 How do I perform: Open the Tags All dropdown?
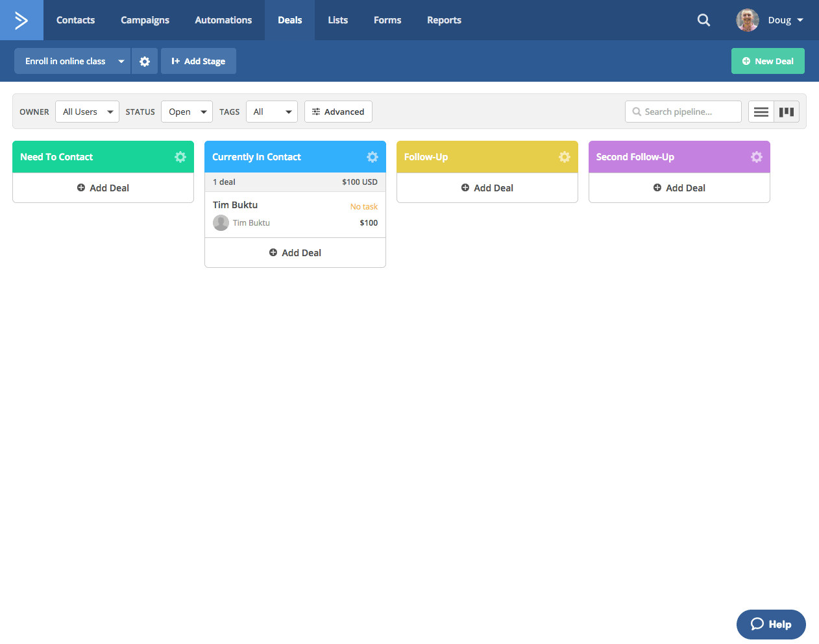(272, 112)
